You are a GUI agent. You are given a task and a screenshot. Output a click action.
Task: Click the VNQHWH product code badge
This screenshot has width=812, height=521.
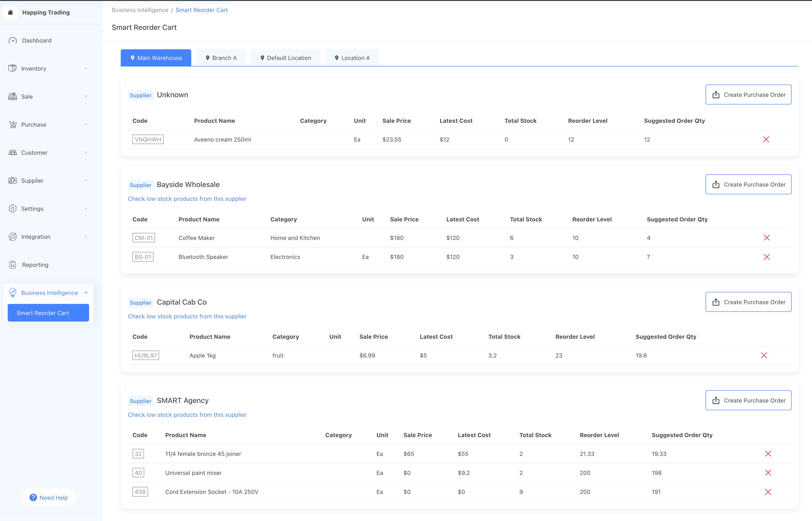tap(148, 139)
